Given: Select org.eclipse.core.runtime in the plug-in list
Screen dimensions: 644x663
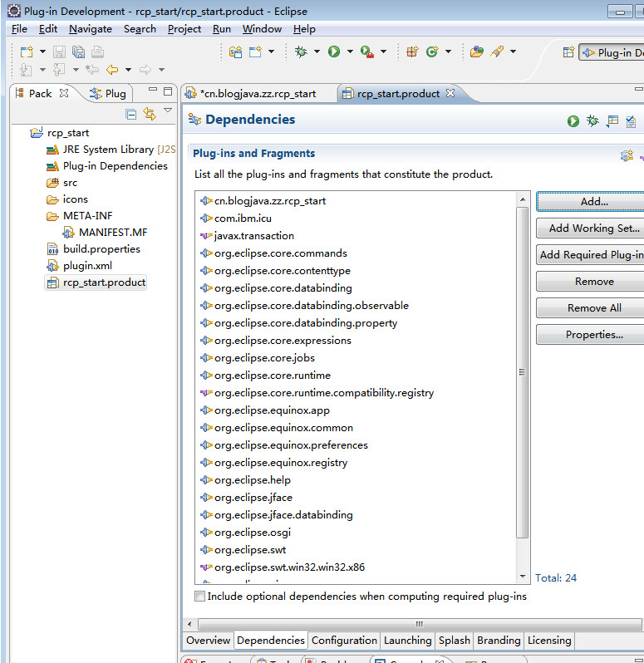Looking at the screenshot, I should 273,376.
